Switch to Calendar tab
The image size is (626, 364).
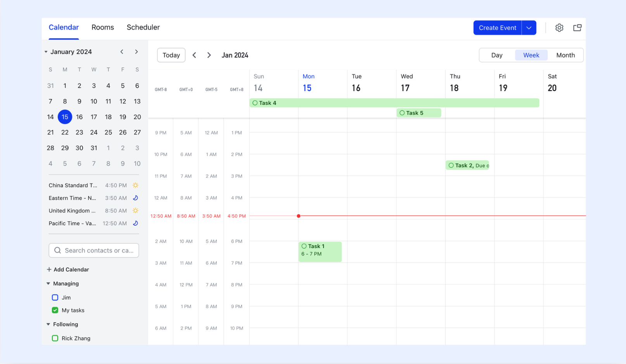pyautogui.click(x=64, y=28)
